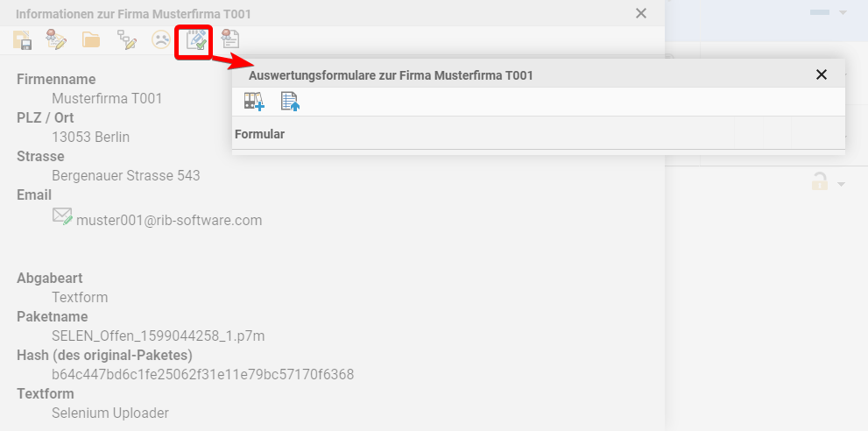Click the sealed document certificate icon
868x431 pixels.
click(x=230, y=39)
